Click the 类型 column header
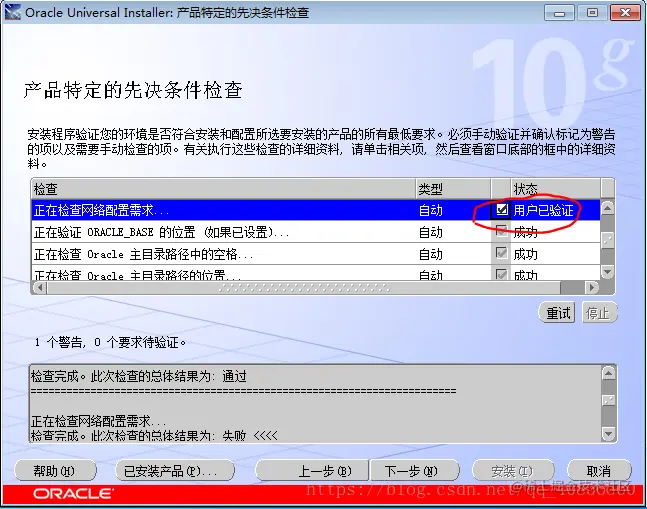 pyautogui.click(x=453, y=189)
